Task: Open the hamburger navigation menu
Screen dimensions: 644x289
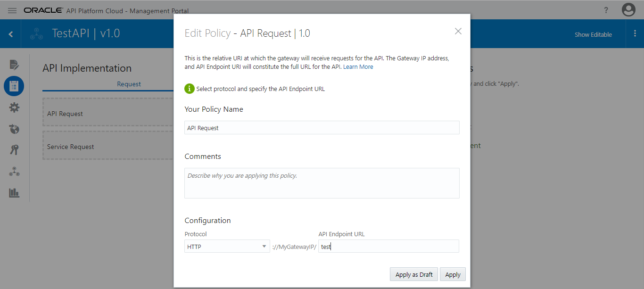Action: [12, 10]
